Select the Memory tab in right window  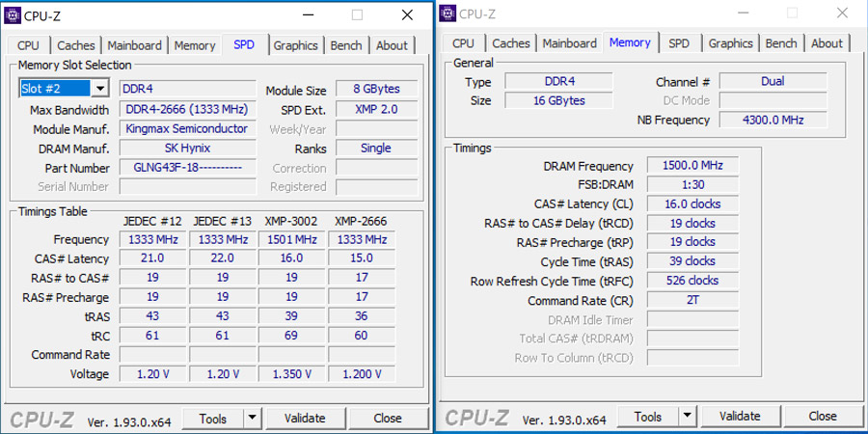click(x=630, y=42)
